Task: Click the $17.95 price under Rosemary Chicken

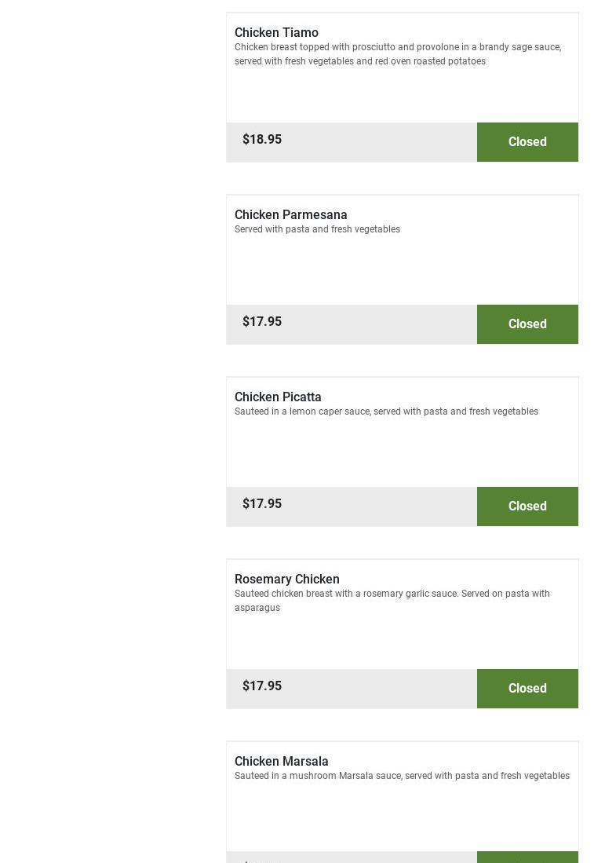Action: (262, 686)
